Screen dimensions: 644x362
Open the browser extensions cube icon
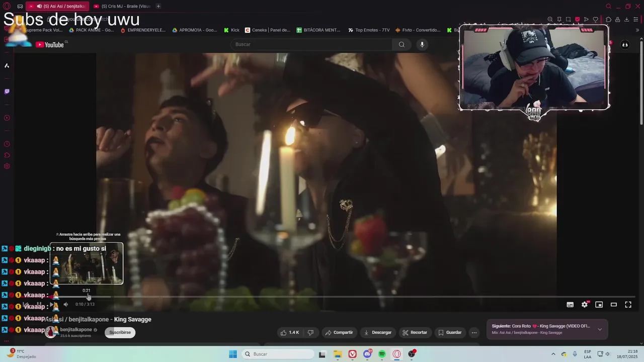click(x=608, y=19)
